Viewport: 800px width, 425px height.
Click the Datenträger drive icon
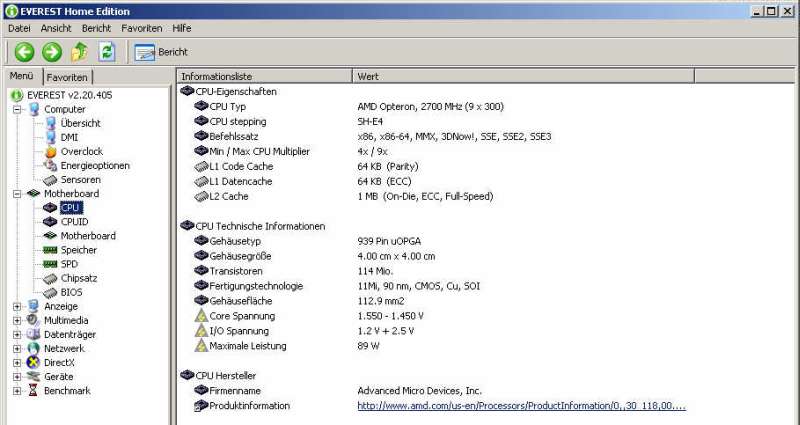(33, 335)
